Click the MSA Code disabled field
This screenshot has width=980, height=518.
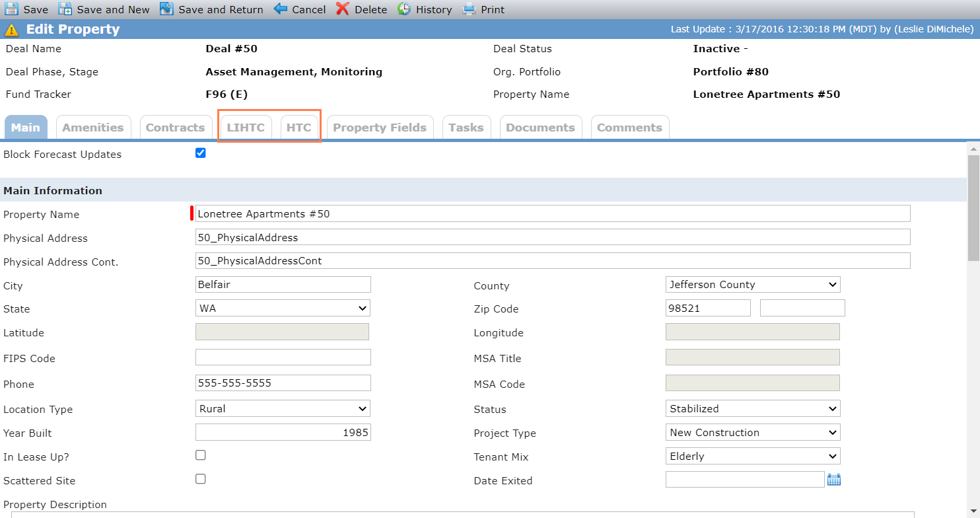[753, 383]
